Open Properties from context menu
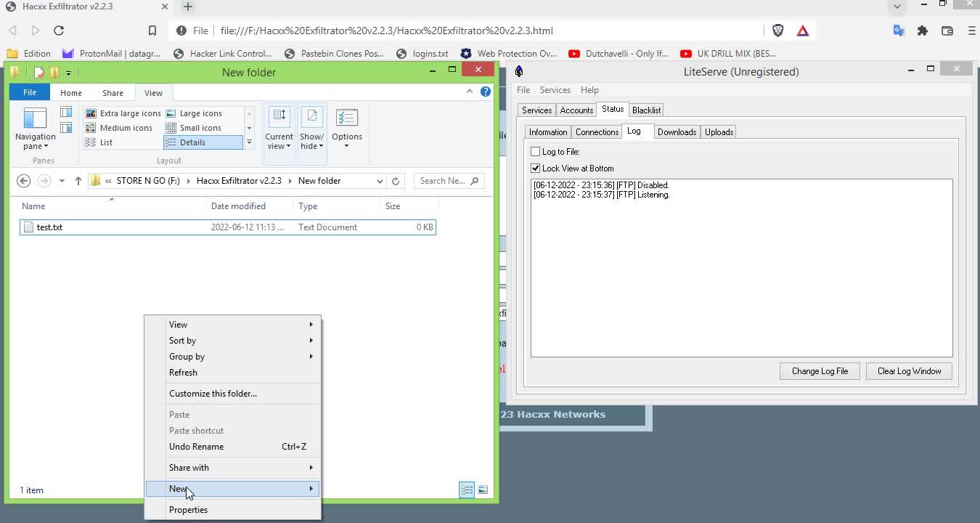Viewport: 980px width, 523px height. (x=233, y=510)
